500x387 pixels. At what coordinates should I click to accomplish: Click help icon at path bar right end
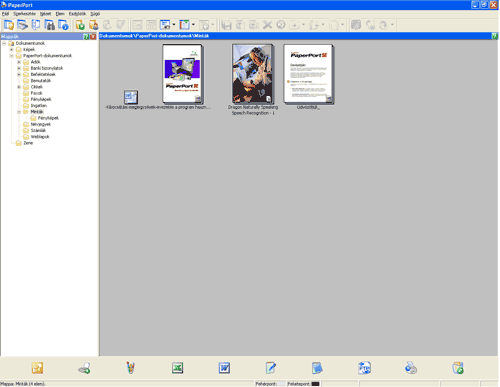point(495,36)
